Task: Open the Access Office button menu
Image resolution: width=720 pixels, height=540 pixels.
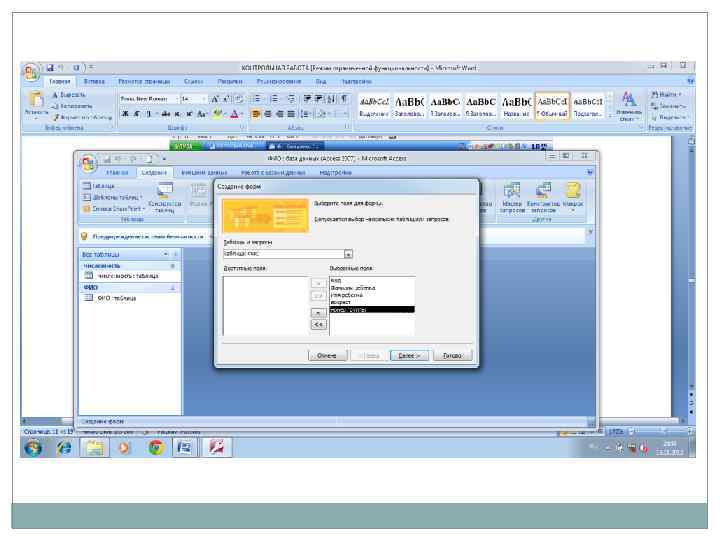Action: click(x=88, y=164)
